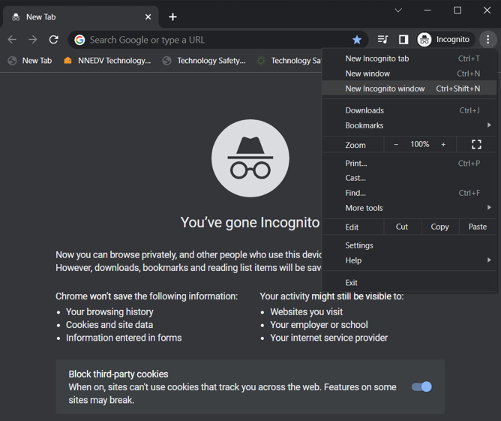The height and width of the screenshot is (421, 501).
Task: Click Your internet service provider list item
Action: (329, 338)
